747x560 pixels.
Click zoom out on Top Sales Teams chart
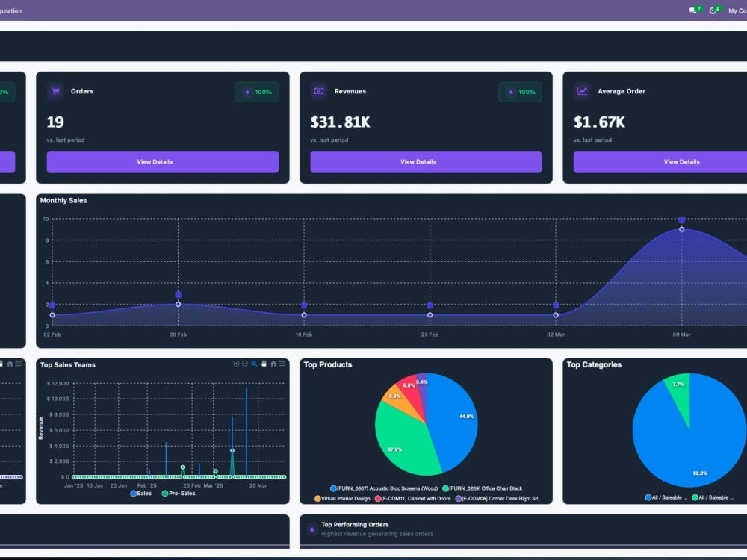(x=244, y=364)
